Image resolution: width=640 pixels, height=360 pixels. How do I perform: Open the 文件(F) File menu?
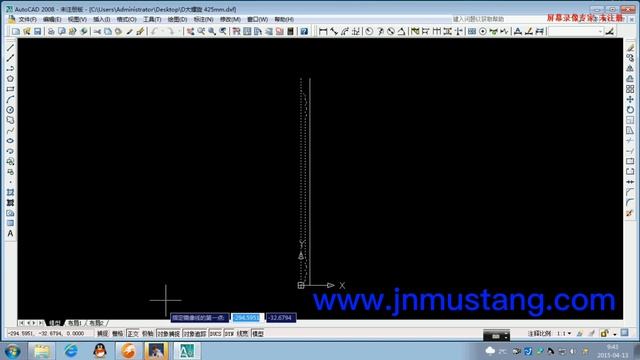[x=27, y=19]
